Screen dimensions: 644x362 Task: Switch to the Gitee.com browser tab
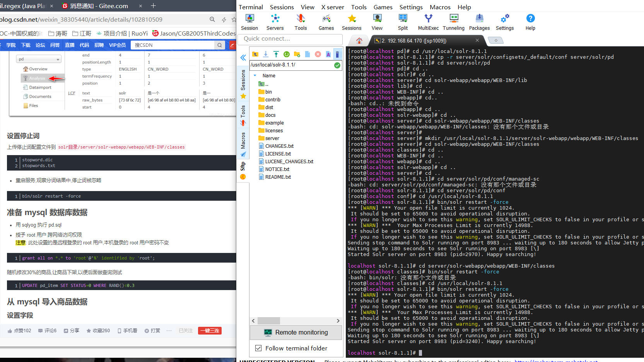click(99, 6)
